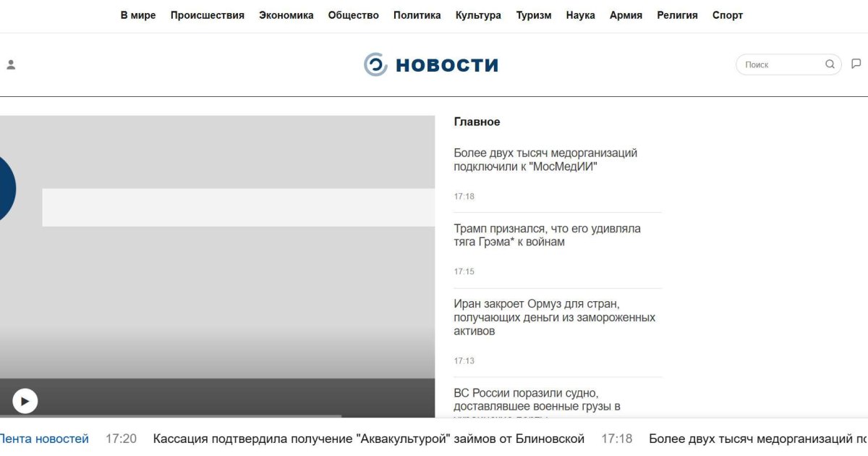Open the Иран закроет Ормуз article
This screenshot has width=868, height=456.
click(555, 318)
